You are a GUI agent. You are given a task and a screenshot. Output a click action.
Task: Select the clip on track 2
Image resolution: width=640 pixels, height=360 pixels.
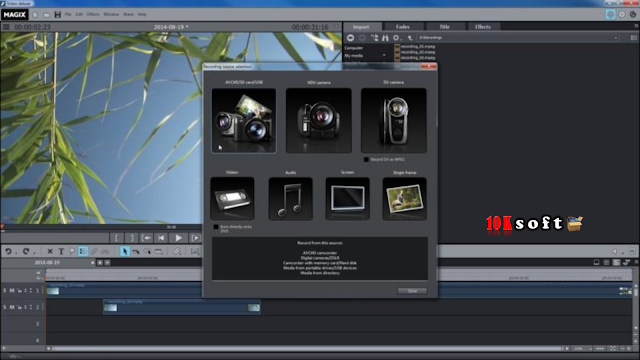pyautogui.click(x=182, y=307)
